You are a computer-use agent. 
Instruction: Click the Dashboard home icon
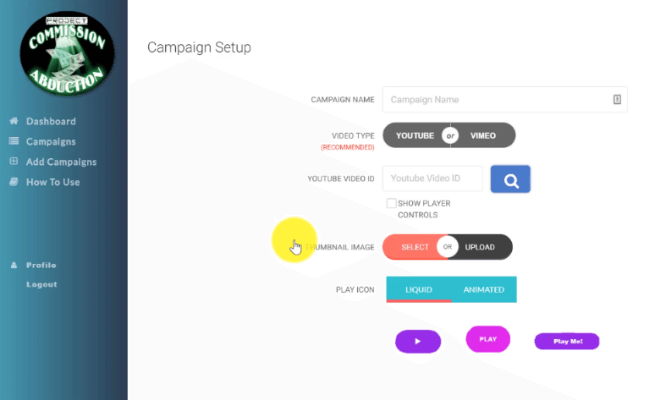[14, 121]
